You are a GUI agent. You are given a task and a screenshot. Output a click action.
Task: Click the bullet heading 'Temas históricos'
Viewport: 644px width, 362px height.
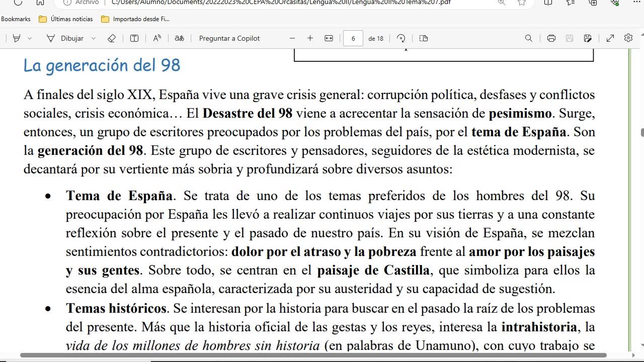click(x=116, y=308)
